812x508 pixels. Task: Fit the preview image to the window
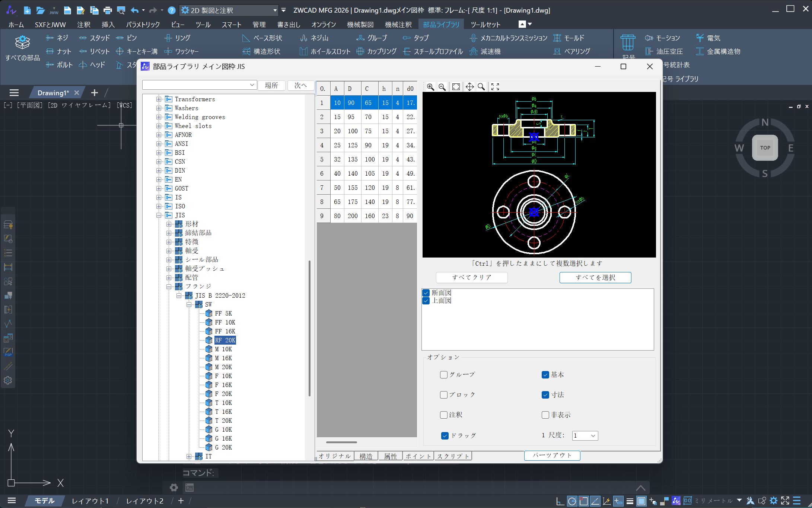pos(456,87)
